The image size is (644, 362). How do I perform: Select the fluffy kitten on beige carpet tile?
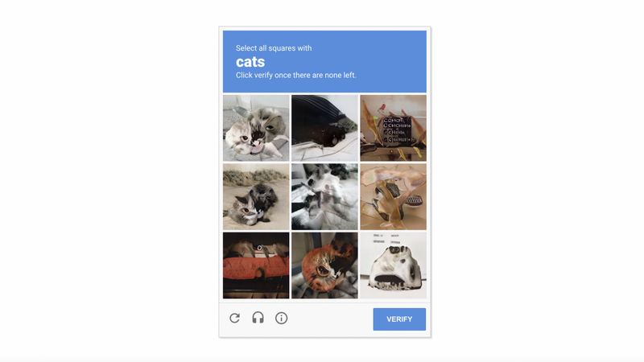[x=256, y=197]
